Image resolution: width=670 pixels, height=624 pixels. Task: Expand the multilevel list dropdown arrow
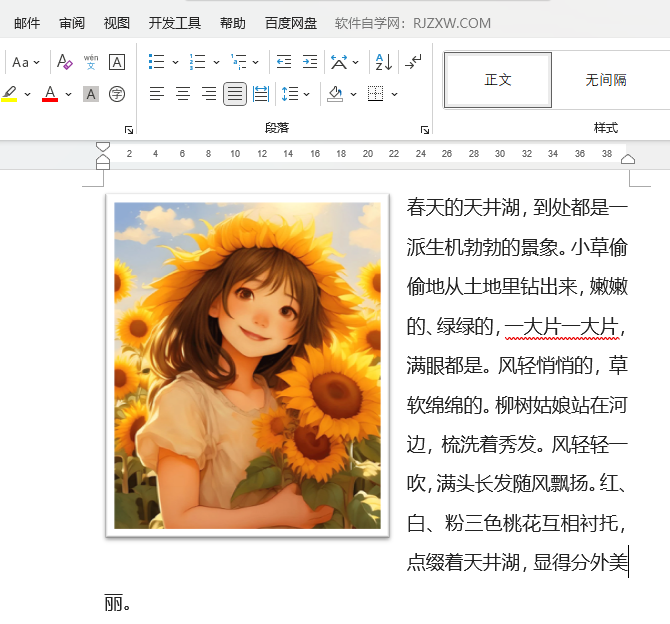pos(256,62)
